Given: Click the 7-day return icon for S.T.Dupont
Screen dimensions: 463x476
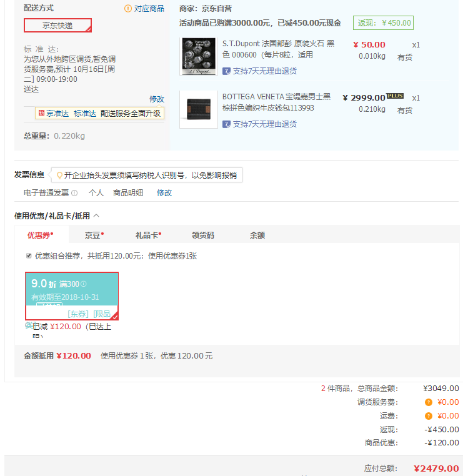Looking at the screenshot, I should pyautogui.click(x=226, y=71).
